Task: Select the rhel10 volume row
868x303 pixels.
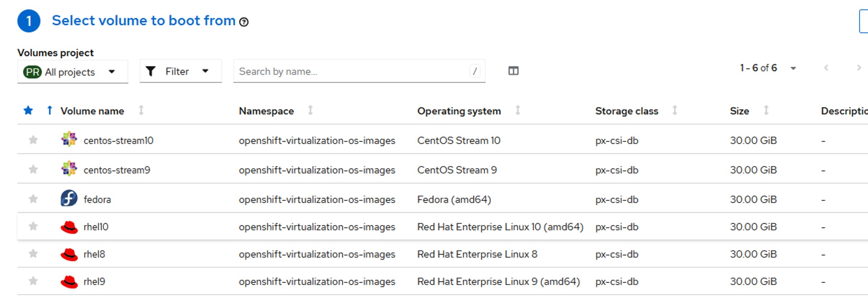Action: [x=96, y=227]
